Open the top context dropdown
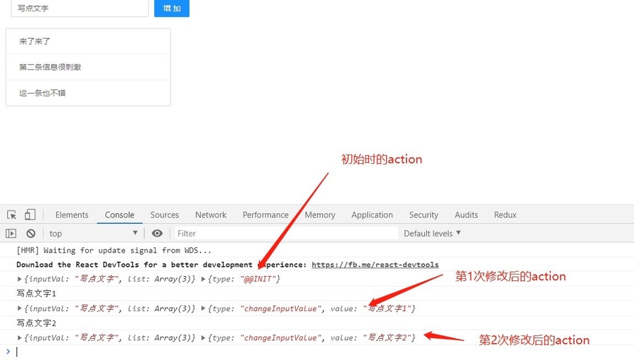Screen dimensions: 634x364 point(93,233)
